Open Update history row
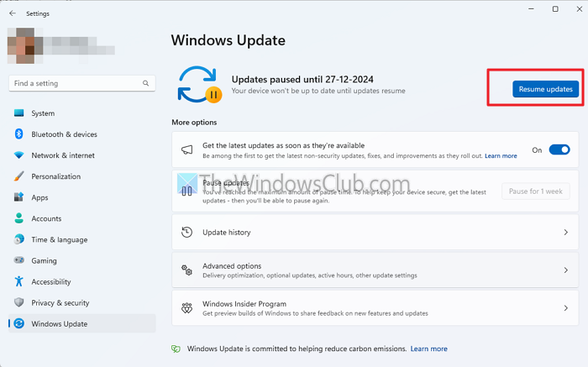 click(x=375, y=232)
